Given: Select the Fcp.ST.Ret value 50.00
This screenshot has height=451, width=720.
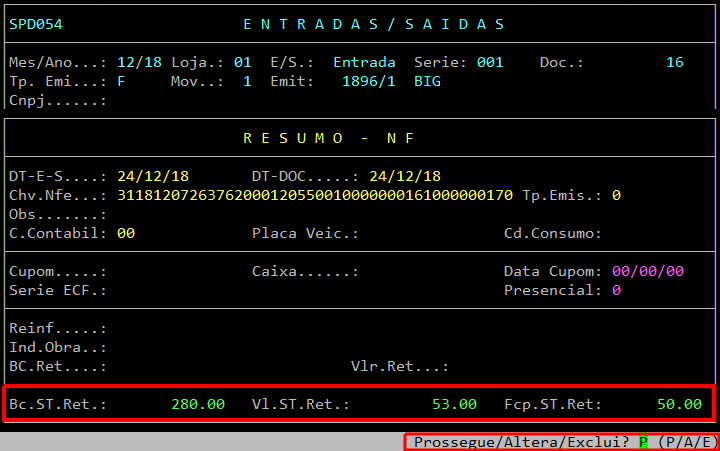Looking at the screenshot, I should pyautogui.click(x=679, y=404).
